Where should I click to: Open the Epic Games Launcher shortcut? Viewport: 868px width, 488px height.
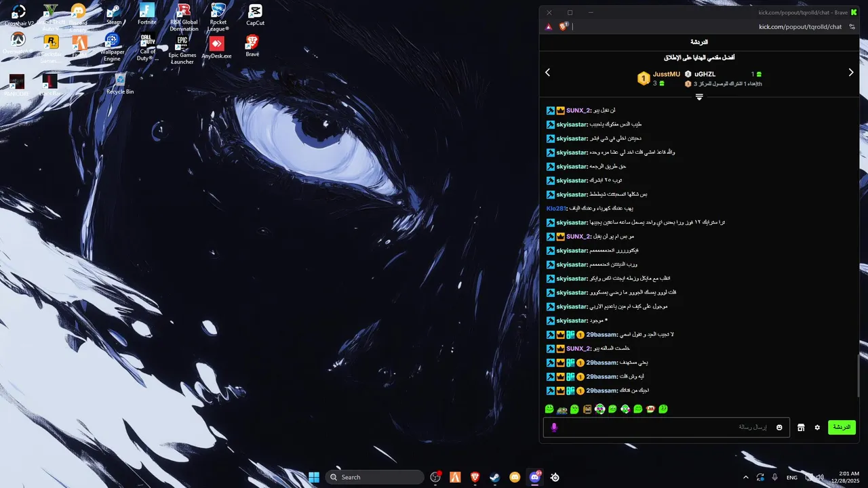(182, 50)
